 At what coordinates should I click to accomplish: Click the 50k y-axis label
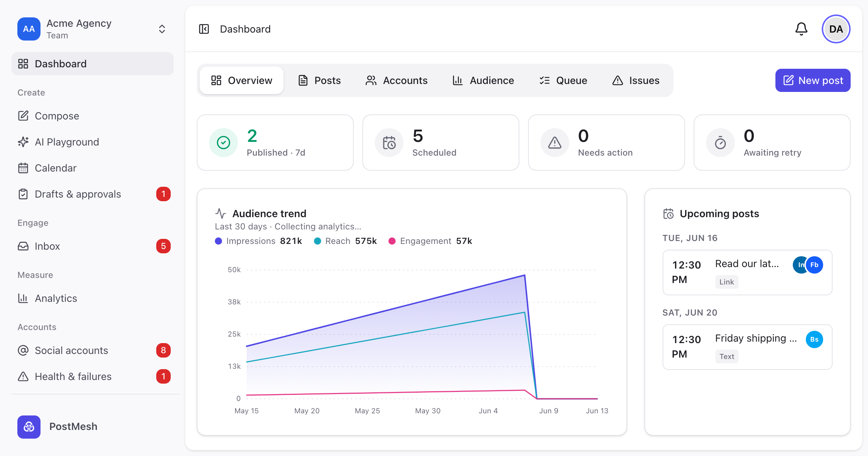[x=234, y=270]
